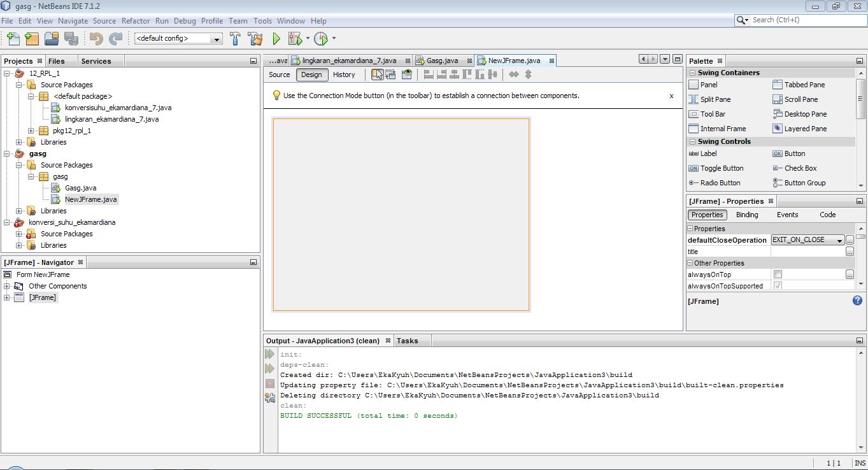This screenshot has width=868, height=470.
Task: Collapse the Swing Containers palette section
Action: click(x=693, y=73)
